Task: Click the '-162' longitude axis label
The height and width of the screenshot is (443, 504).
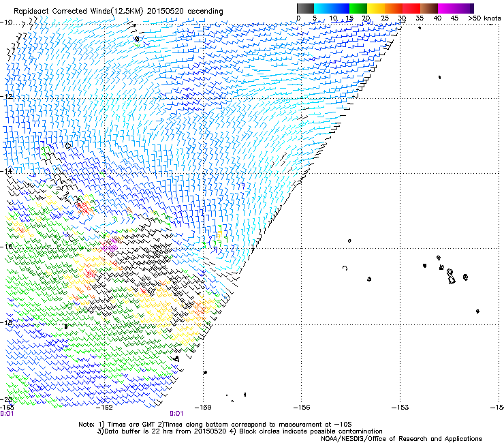Action: pyautogui.click(x=105, y=408)
